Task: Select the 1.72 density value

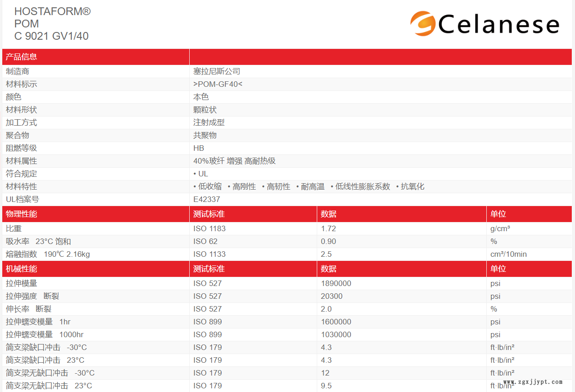Action: (328, 228)
